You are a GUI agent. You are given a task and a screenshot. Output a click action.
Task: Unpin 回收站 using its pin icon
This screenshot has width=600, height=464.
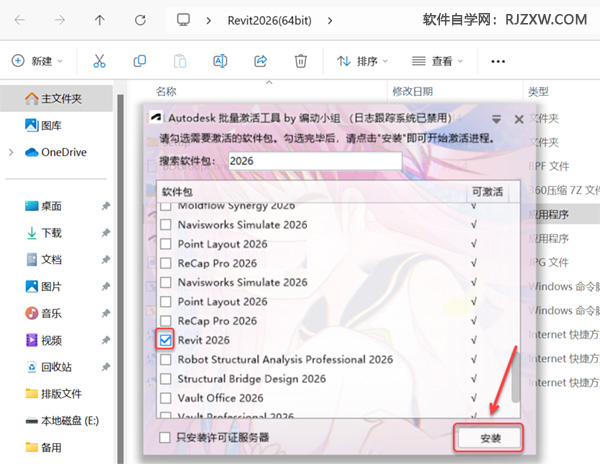tap(106, 367)
